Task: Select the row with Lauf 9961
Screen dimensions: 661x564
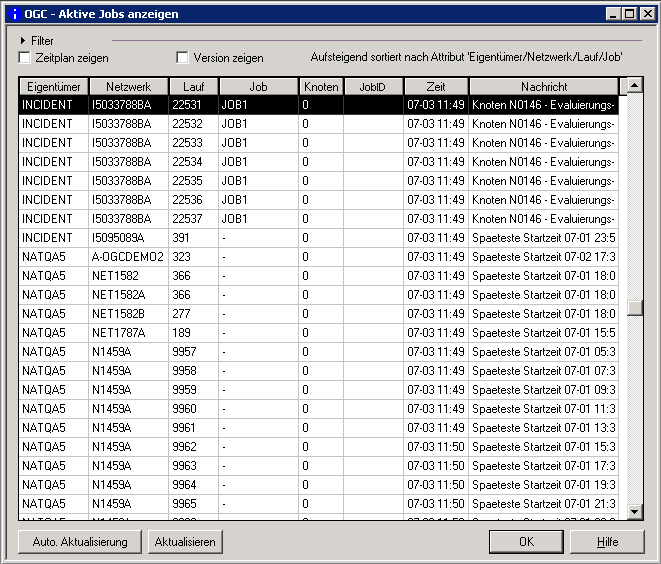Action: point(319,427)
